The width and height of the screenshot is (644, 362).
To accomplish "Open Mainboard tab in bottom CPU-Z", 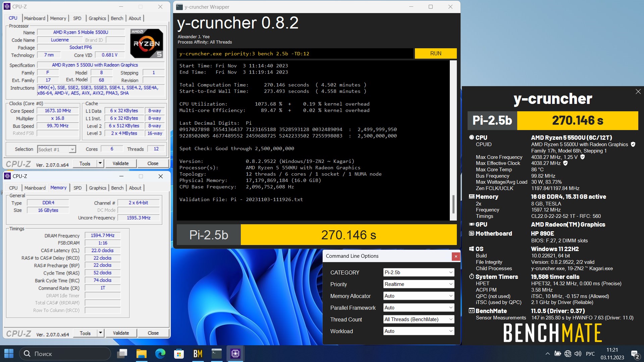I will coord(35,188).
